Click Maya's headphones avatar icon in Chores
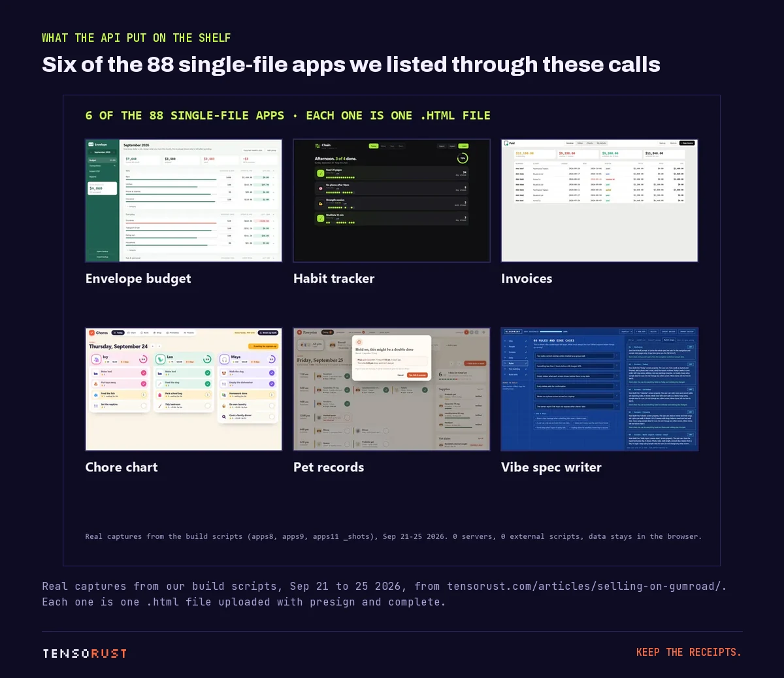Image resolution: width=784 pixels, height=678 pixels. coord(224,359)
